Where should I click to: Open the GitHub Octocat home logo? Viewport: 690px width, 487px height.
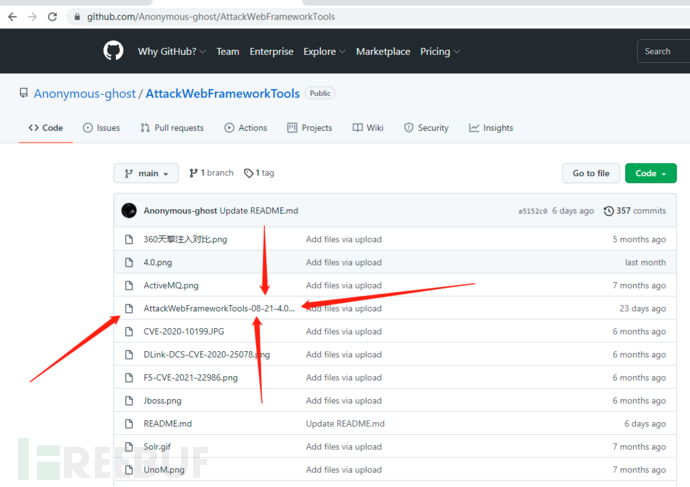[113, 51]
